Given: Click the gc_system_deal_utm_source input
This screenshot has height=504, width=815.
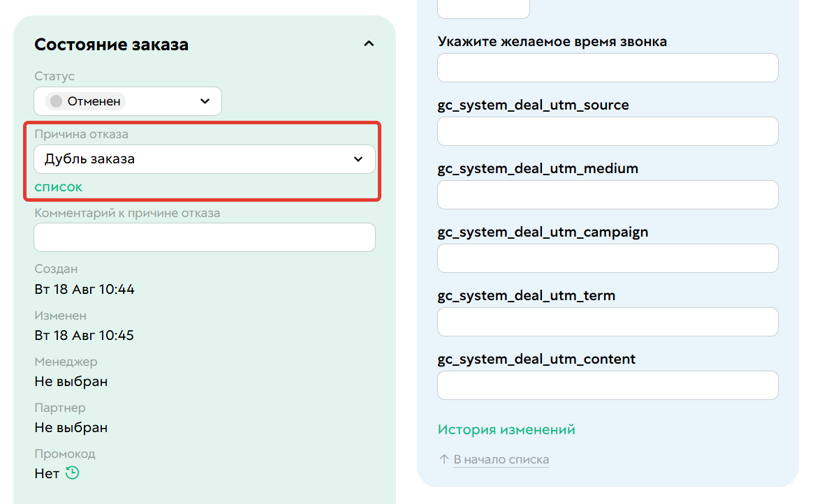Looking at the screenshot, I should point(608,131).
